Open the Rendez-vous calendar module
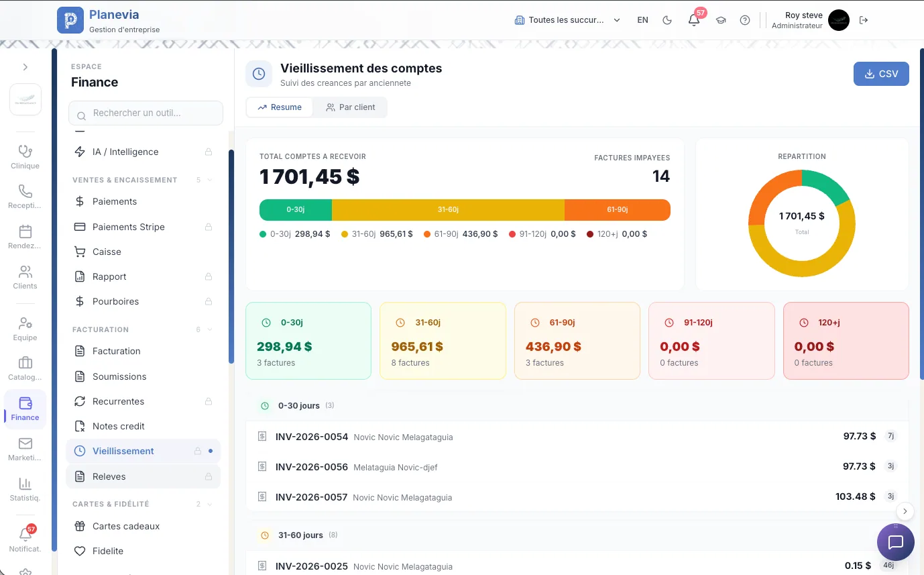This screenshot has height=575, width=924. 25,238
